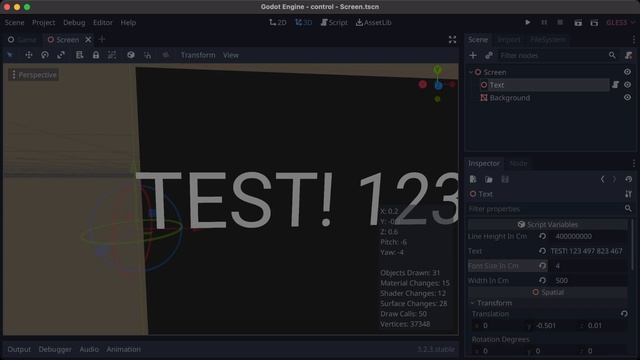Viewport: 640px width, 360px height.
Task: Open the Debug menu
Action: click(x=74, y=22)
